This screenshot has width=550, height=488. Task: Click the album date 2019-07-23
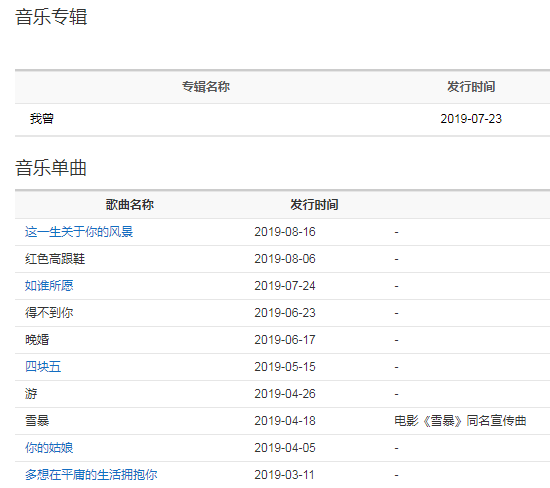(471, 119)
